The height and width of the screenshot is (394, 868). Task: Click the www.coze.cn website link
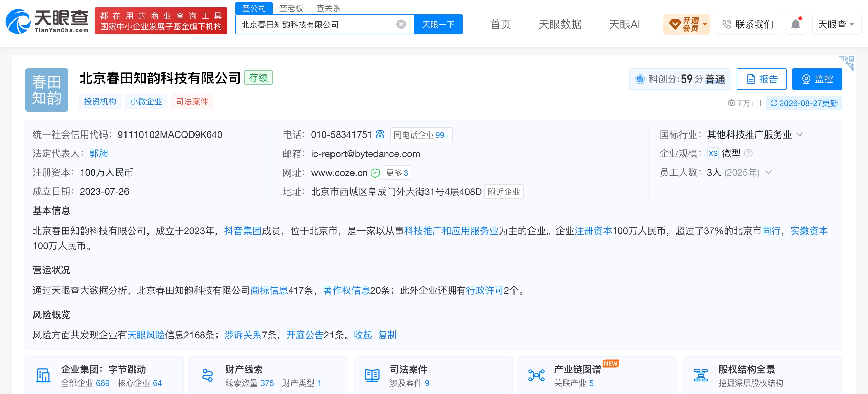click(339, 173)
